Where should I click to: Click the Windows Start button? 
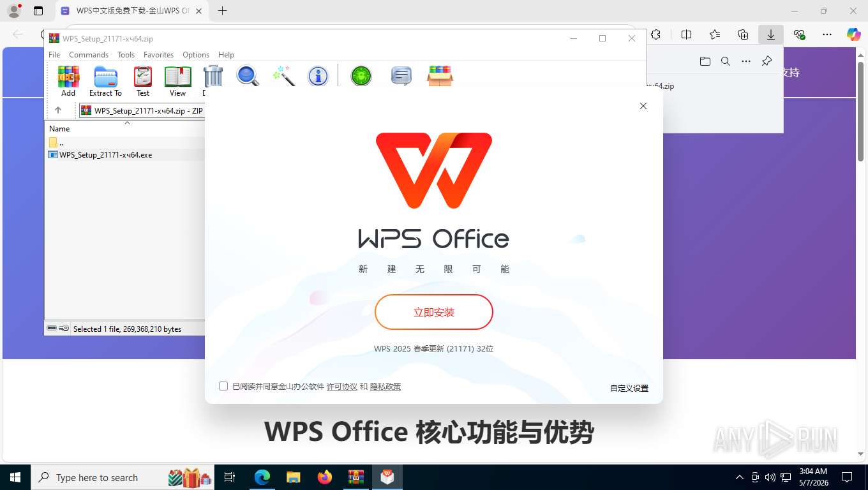(15, 477)
